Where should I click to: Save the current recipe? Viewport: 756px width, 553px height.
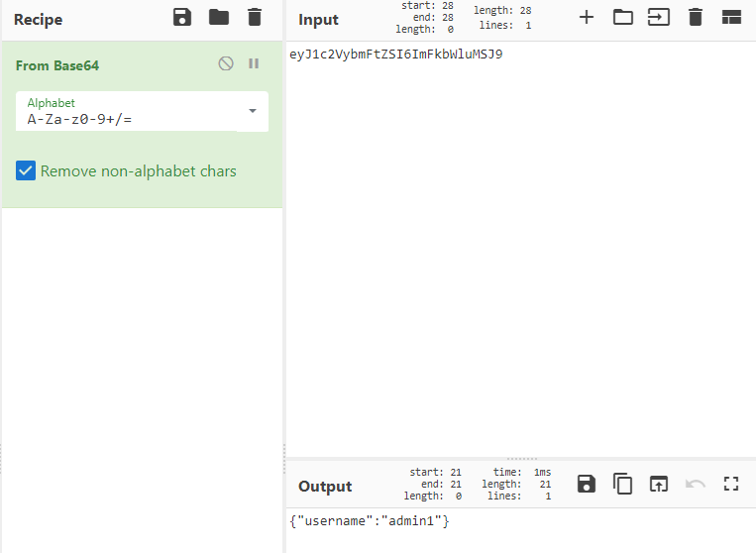click(182, 18)
